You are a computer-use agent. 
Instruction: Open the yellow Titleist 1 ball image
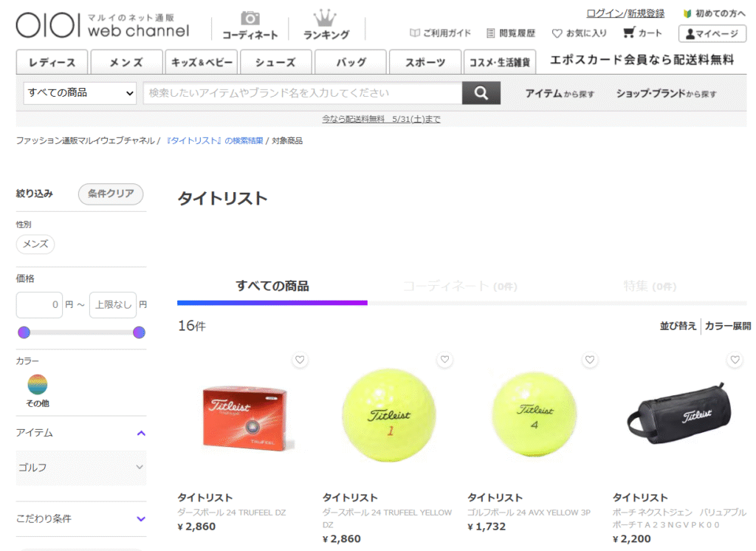point(388,415)
